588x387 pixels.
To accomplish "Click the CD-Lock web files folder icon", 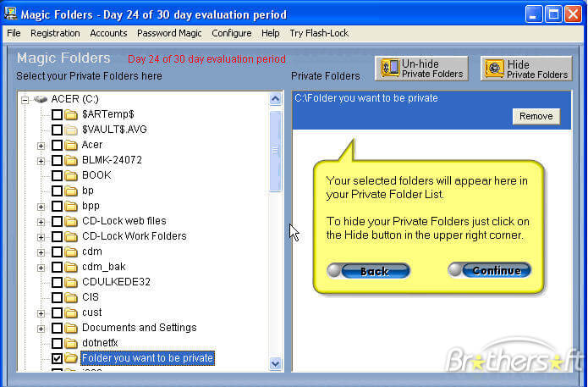I will click(x=71, y=221).
